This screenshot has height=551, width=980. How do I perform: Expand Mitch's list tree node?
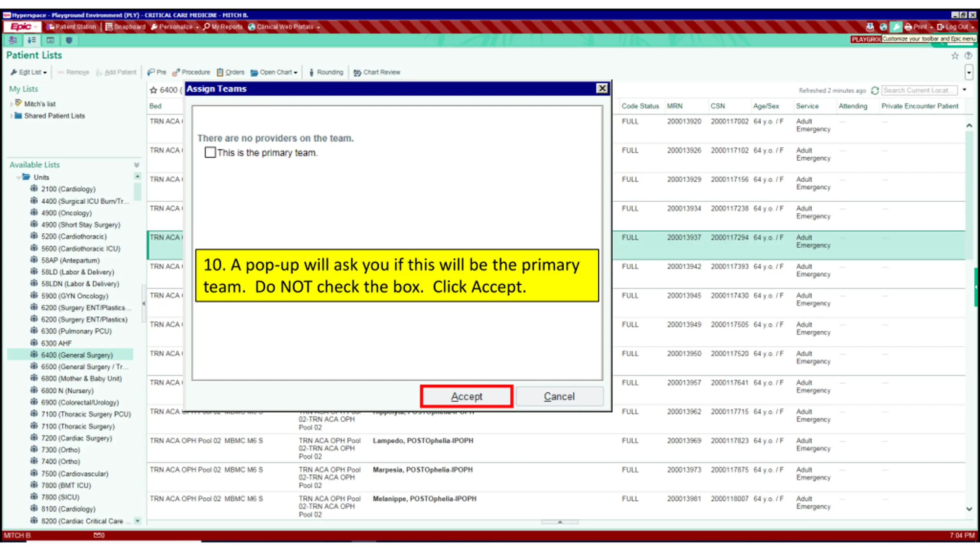pos(11,104)
